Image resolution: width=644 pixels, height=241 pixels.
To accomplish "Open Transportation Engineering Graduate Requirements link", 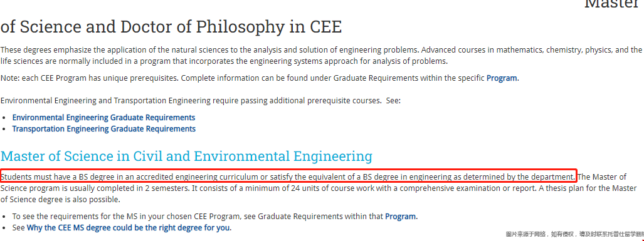I will [104, 129].
